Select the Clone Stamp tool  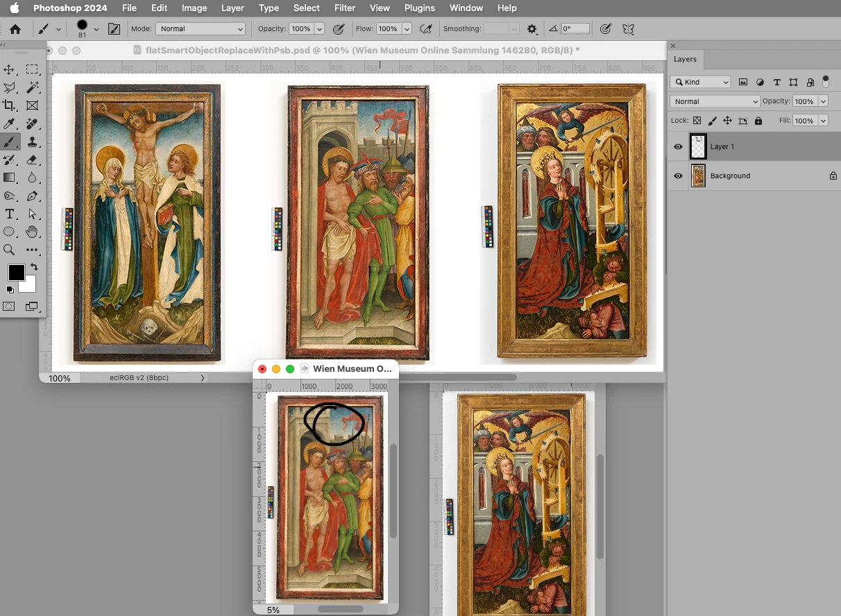tap(32, 142)
